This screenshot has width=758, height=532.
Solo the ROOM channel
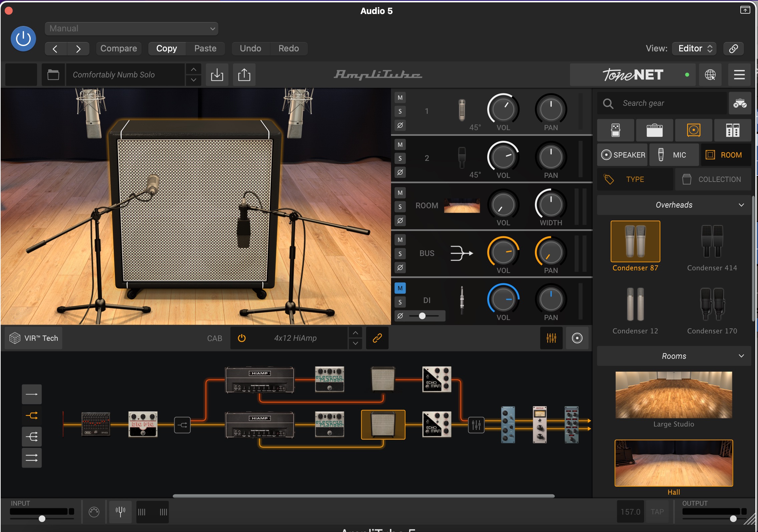point(400,207)
